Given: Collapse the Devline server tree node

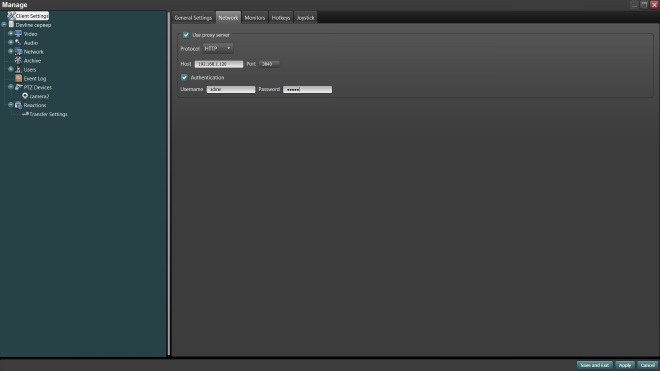Looking at the screenshot, I should click(x=4, y=24).
